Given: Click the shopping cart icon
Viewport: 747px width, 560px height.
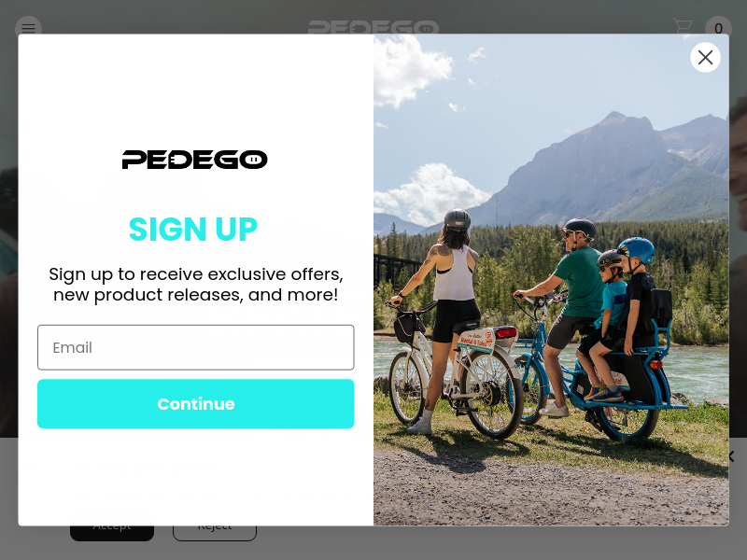Looking at the screenshot, I should coord(683,26).
